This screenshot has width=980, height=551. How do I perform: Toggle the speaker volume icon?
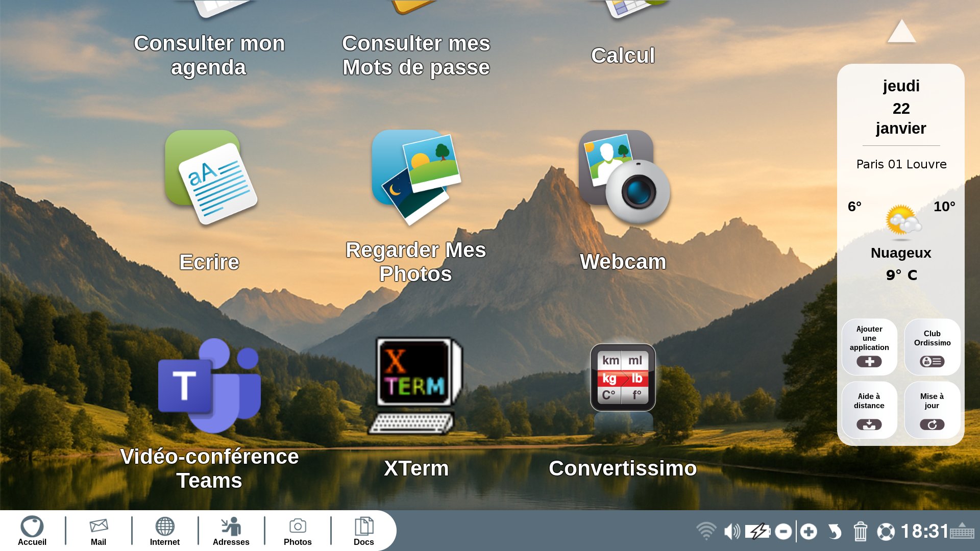point(732,532)
